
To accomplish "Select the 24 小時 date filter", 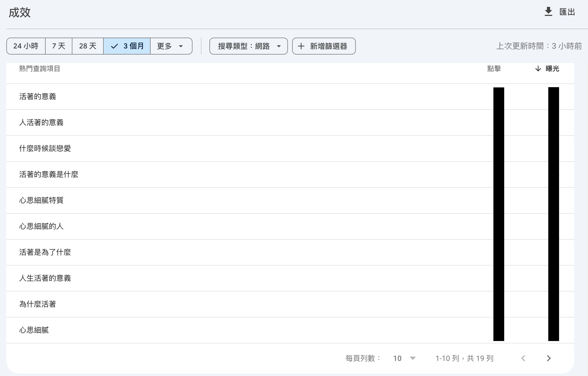I will (x=26, y=46).
